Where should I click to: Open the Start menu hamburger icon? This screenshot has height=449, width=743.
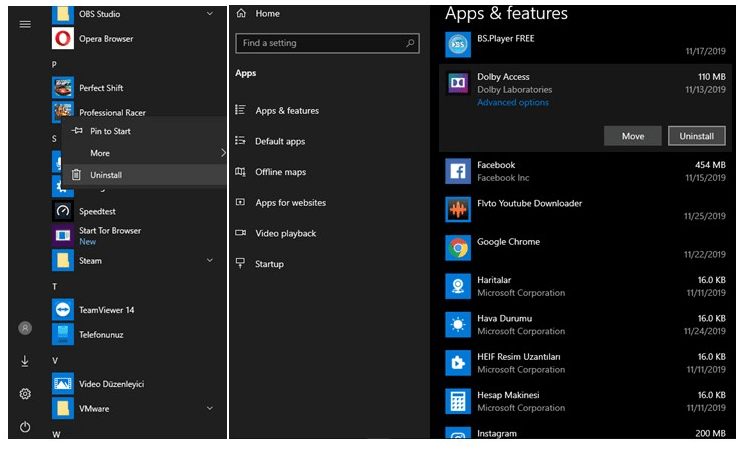point(25,24)
